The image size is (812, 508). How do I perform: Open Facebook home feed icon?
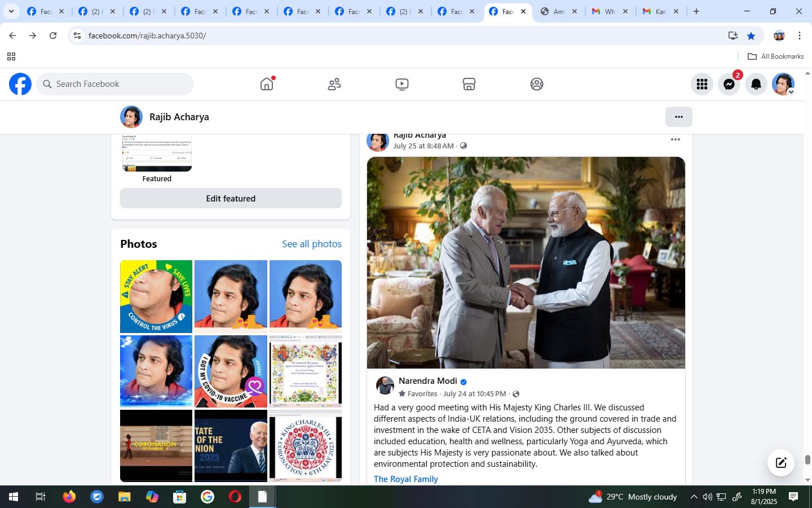pyautogui.click(x=267, y=84)
